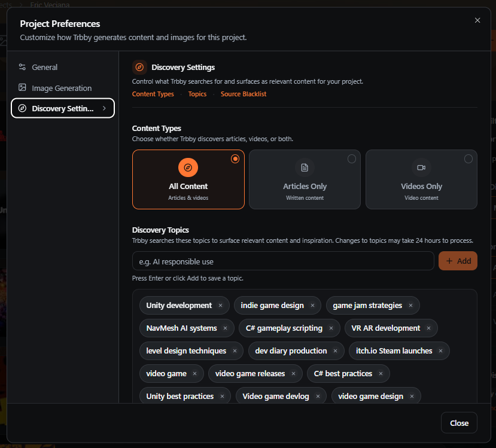
Task: Remove the Unity best practices topic
Action: point(223,397)
